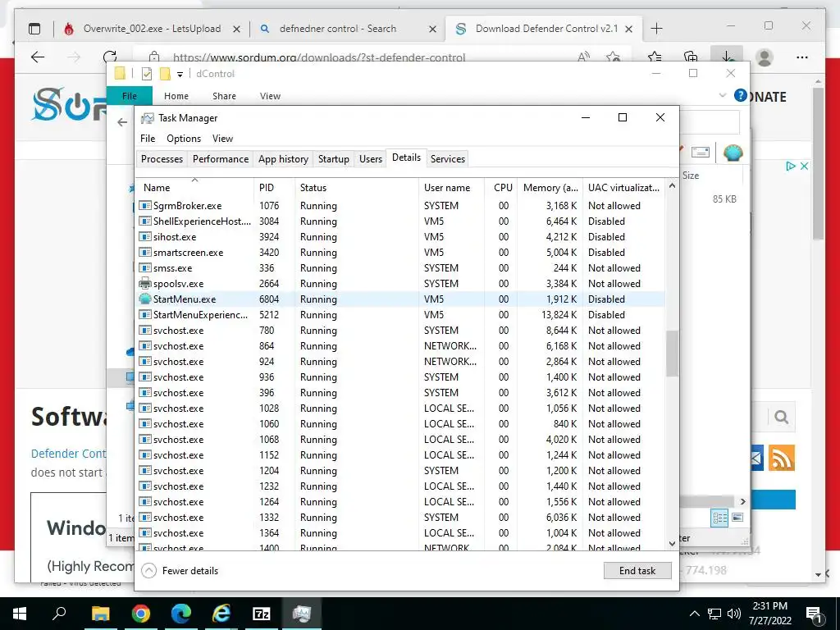This screenshot has height=630, width=840.
Task: Click the spoolsv.exe printer icon
Action: point(144,283)
